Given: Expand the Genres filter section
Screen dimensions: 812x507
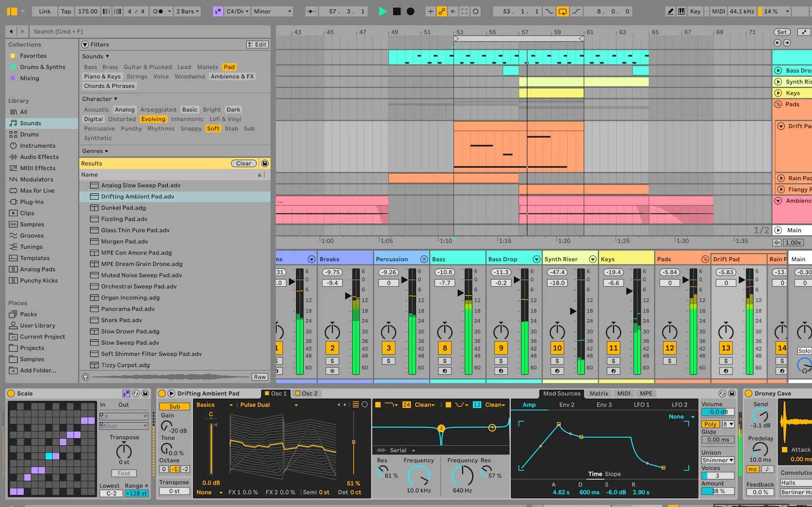Looking at the screenshot, I should (95, 151).
